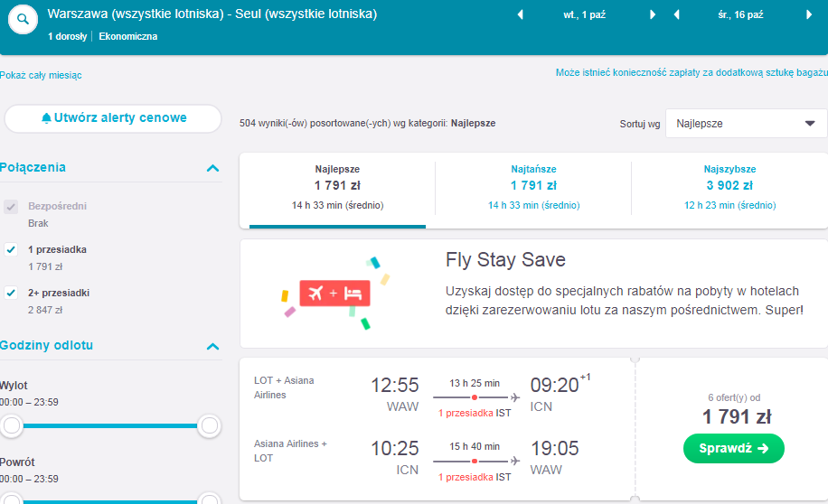Go to previous departure date arrow
This screenshot has height=504, width=828.
[x=520, y=14]
